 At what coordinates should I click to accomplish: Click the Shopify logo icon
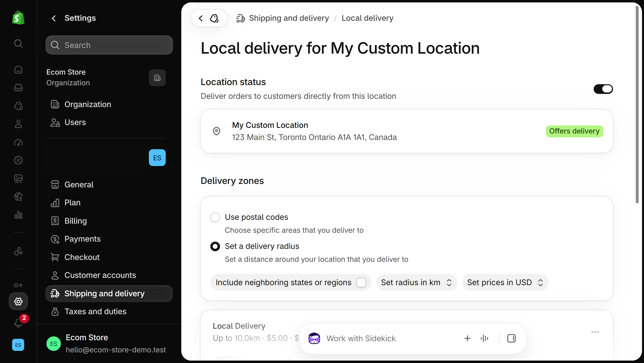coord(18,18)
